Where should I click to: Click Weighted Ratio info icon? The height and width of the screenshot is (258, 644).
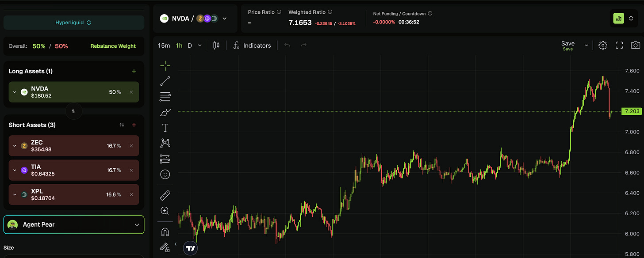click(330, 12)
